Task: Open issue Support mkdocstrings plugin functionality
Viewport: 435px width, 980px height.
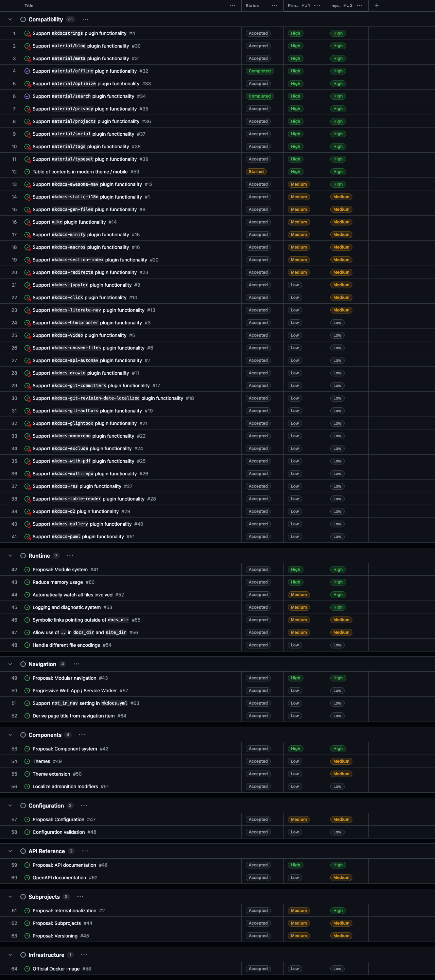Action: coord(79,33)
